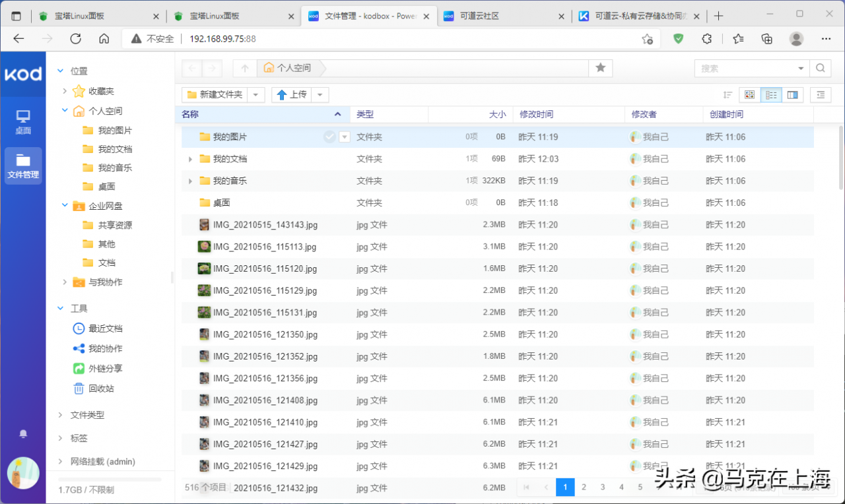Open 回收站 recycle bin
845x504 pixels.
coord(101,389)
